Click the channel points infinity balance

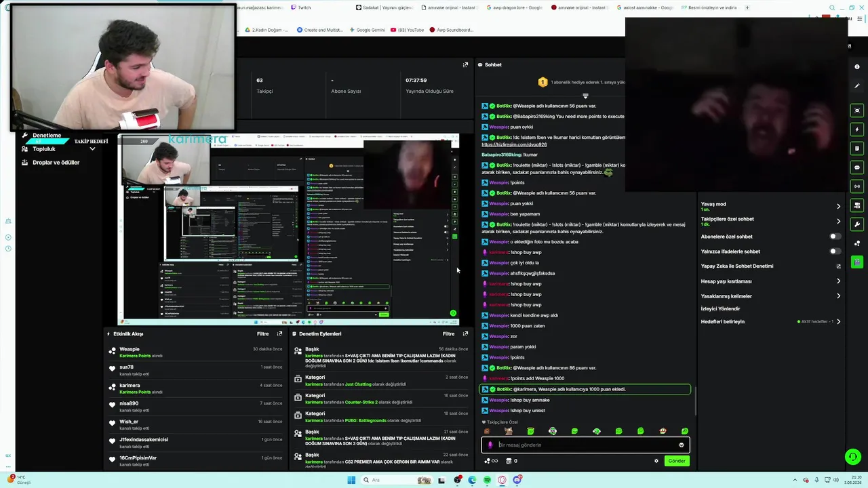click(x=491, y=461)
